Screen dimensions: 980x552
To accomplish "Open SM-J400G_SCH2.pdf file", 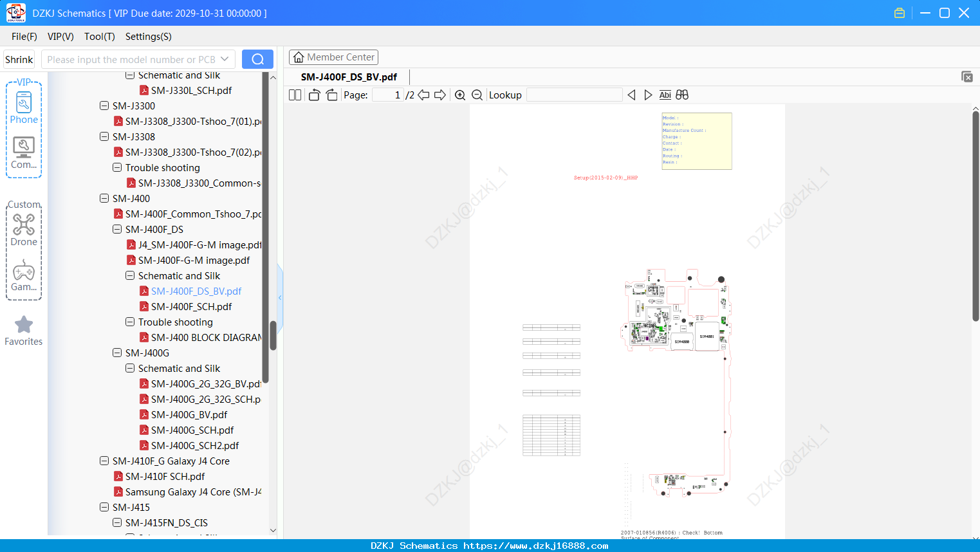I will tap(189, 446).
